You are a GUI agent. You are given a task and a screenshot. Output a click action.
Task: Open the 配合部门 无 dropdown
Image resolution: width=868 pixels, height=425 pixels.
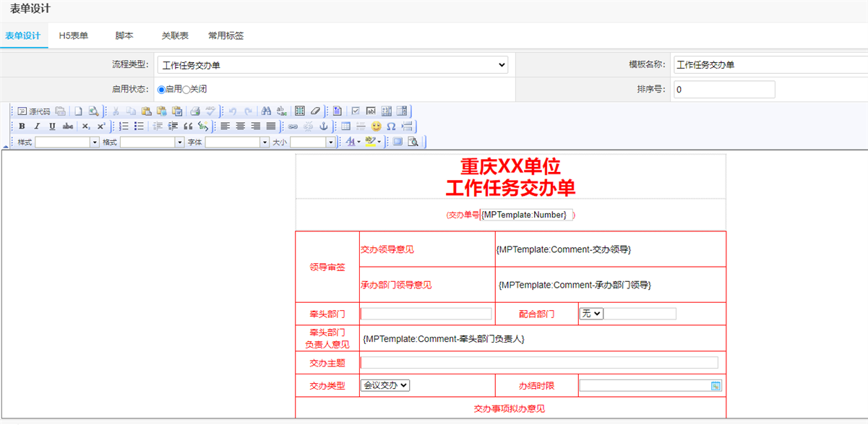tap(591, 314)
